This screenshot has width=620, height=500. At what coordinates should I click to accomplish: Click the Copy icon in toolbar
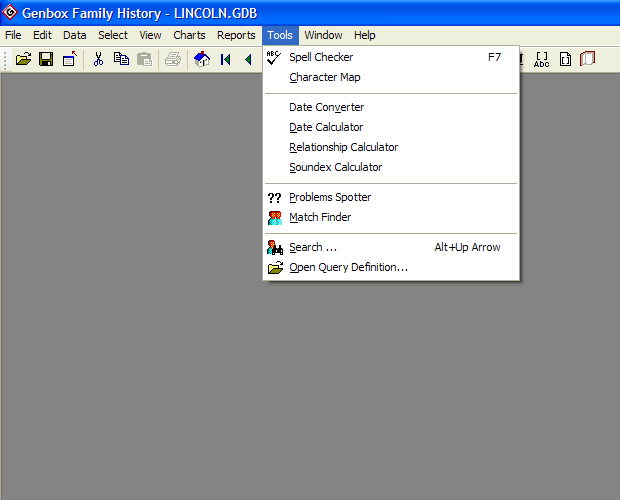[x=121, y=59]
